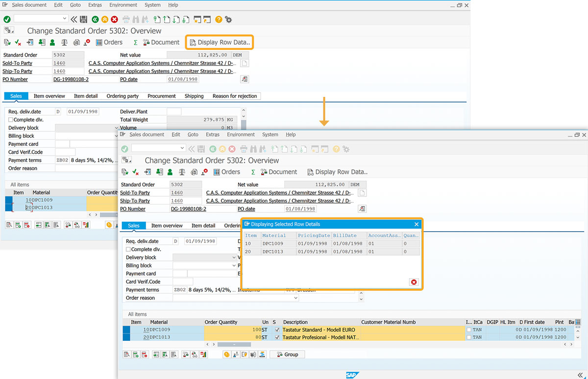Select row 10 selector in front items table

[x=126, y=330]
